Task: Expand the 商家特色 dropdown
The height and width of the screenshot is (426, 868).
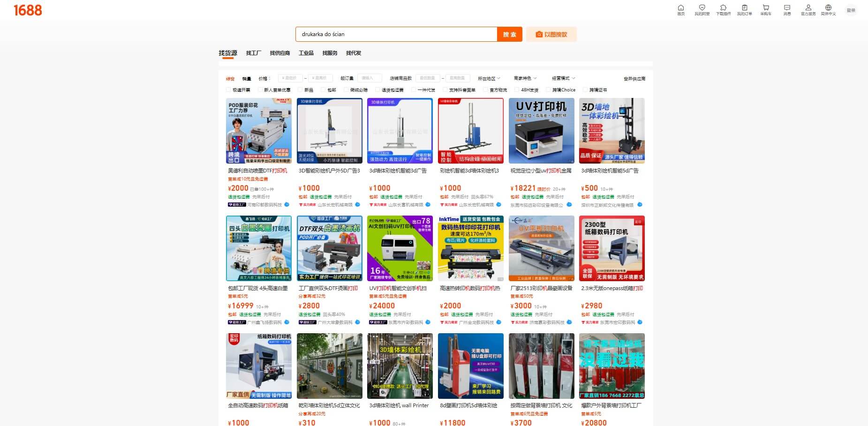Action: coord(525,78)
